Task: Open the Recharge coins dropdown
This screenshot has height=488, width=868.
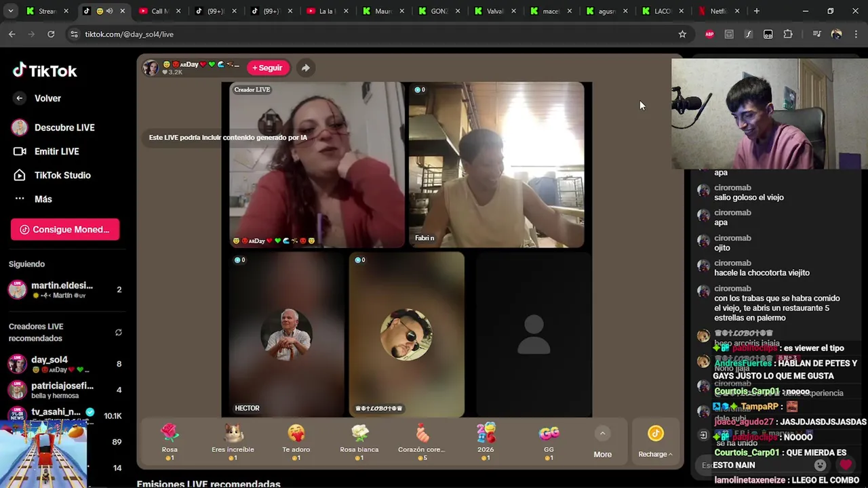Action: (x=655, y=442)
